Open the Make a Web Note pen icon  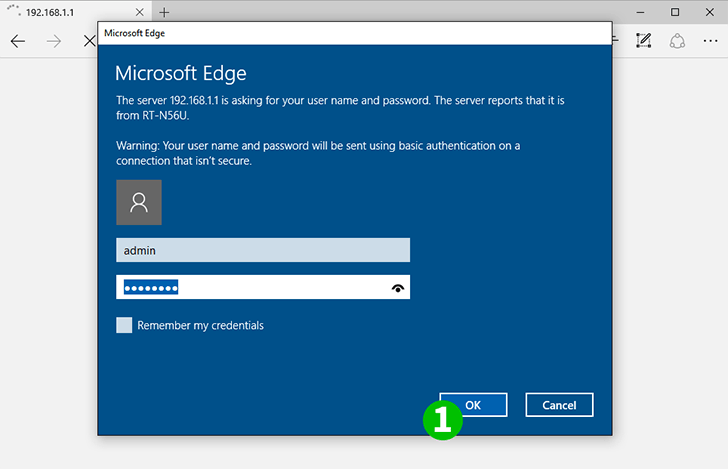pos(644,41)
